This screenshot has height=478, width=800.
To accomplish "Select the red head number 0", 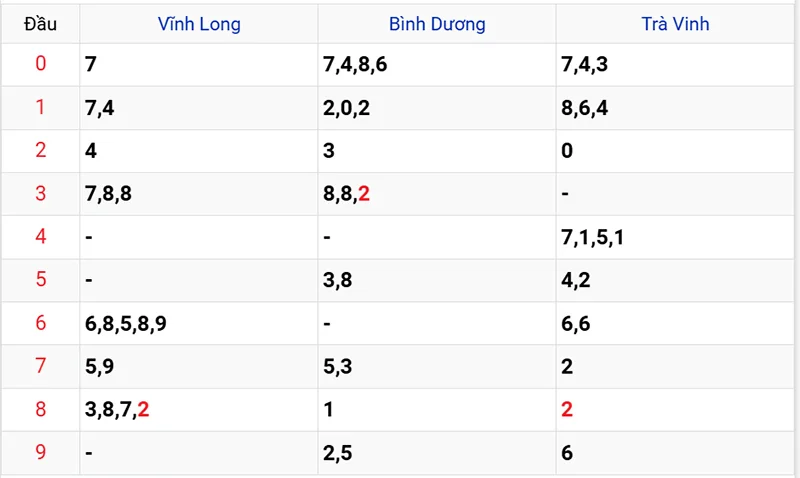I will (x=40, y=64).
